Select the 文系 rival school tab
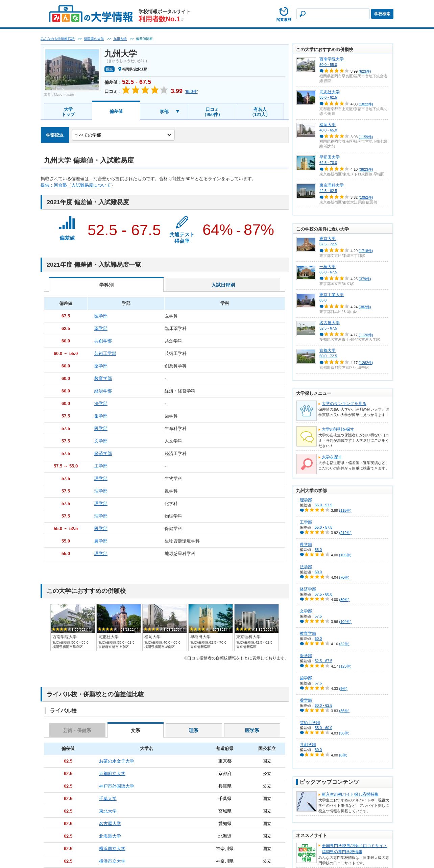 [x=136, y=730]
